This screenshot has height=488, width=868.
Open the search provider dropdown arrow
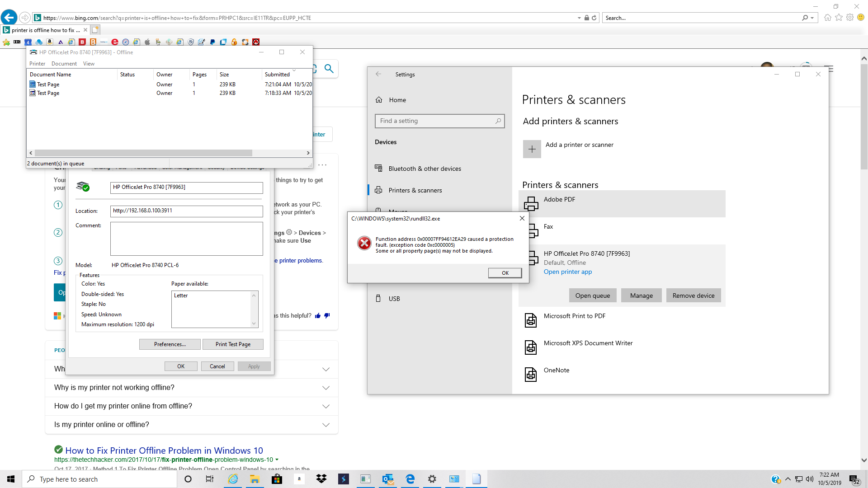812,18
